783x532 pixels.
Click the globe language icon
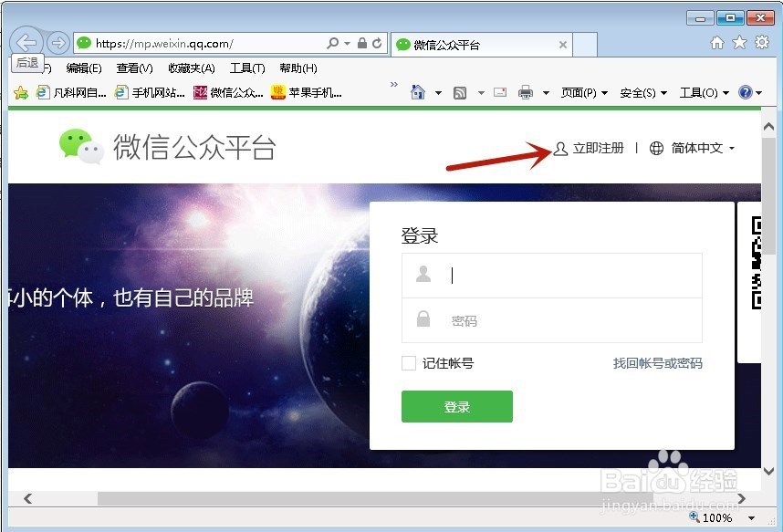click(656, 149)
